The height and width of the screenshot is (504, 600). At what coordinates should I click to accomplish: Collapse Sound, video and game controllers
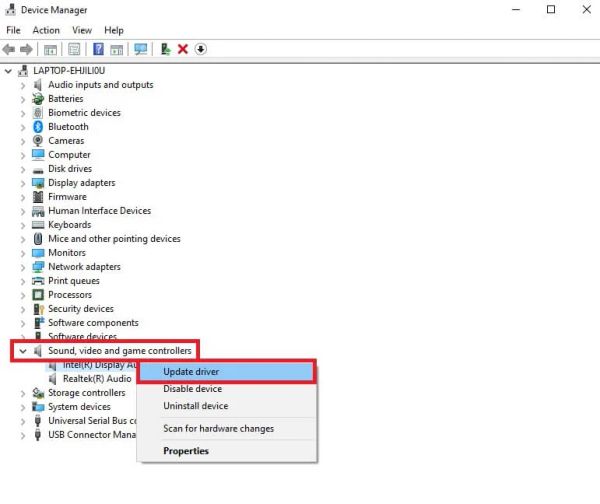(22, 351)
